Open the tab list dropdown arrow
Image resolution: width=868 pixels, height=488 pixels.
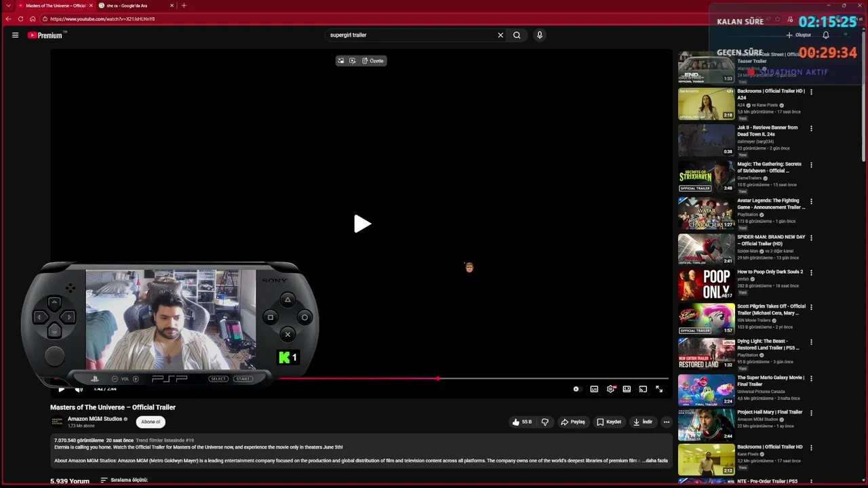coord(8,5)
